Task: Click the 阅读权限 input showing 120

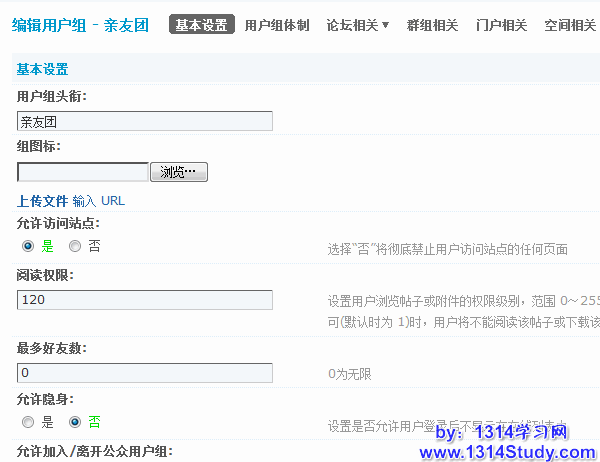Action: pos(145,300)
